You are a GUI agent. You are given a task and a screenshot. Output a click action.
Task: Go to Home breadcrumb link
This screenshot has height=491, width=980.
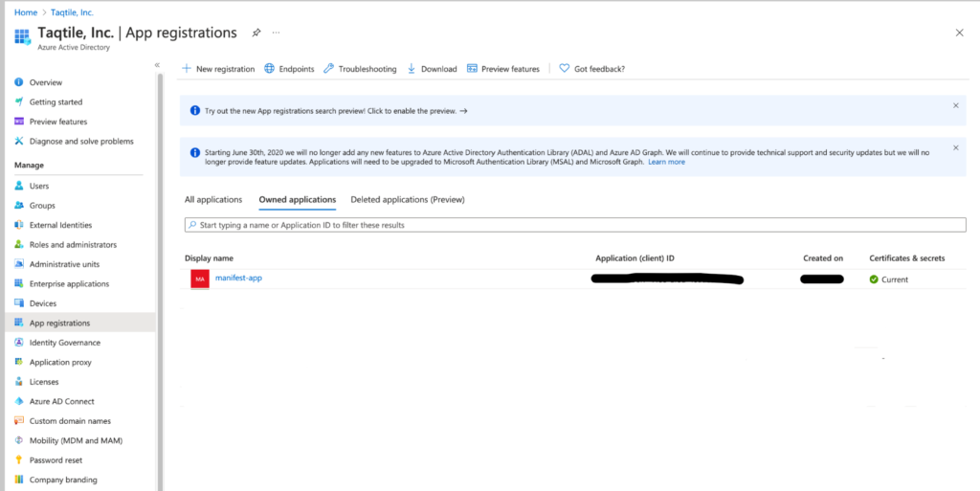[26, 12]
